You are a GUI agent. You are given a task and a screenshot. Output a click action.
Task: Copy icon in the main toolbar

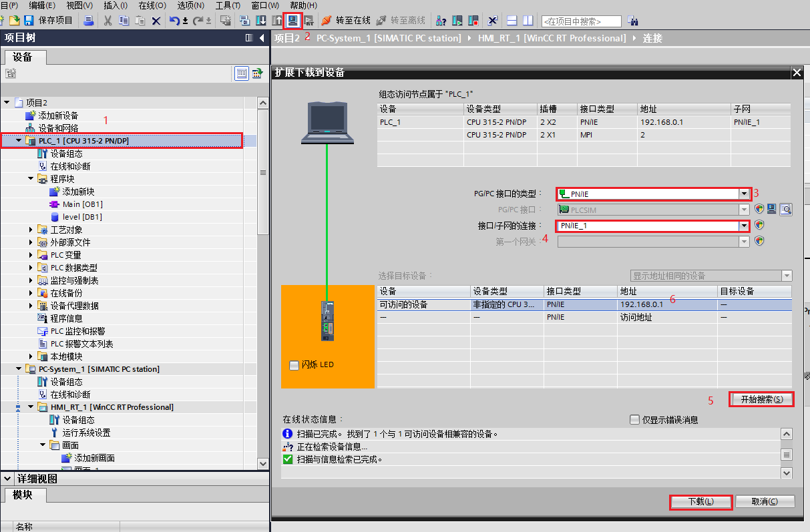click(x=124, y=21)
